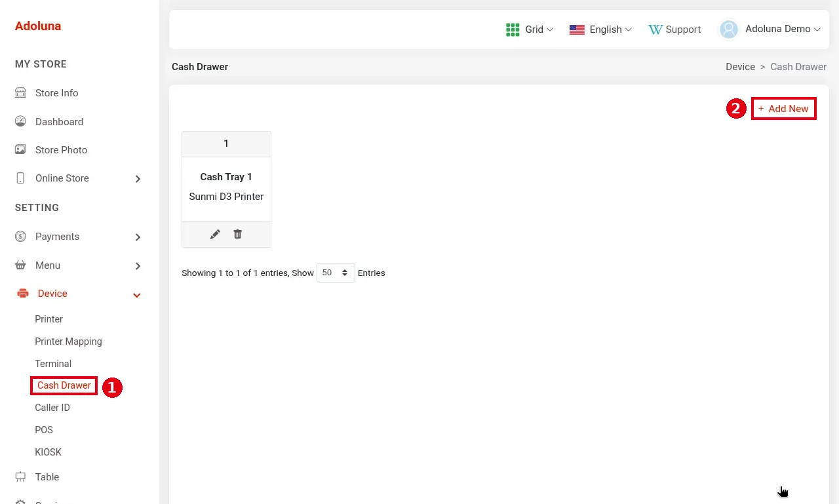Click the Adoluna logo text

point(38,26)
